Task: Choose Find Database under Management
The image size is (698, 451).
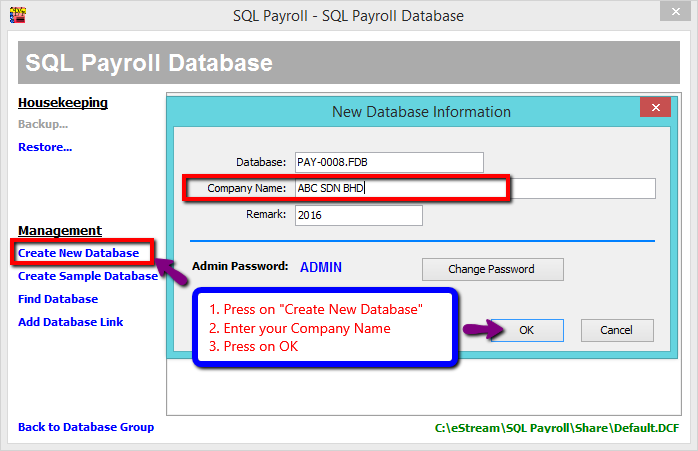Action: [58, 299]
